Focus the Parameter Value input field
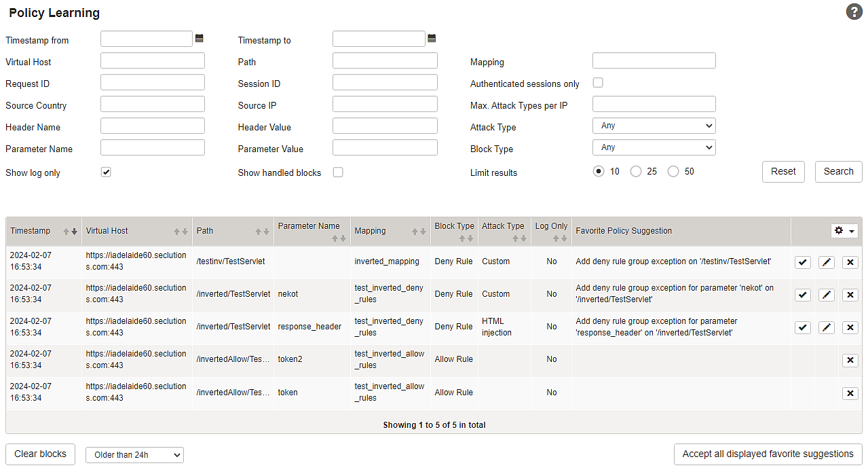The width and height of the screenshot is (868, 472). pos(385,147)
